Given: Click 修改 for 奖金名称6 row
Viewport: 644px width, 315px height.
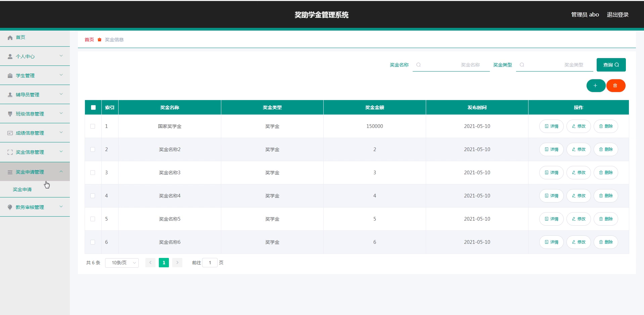Looking at the screenshot, I should point(579,242).
